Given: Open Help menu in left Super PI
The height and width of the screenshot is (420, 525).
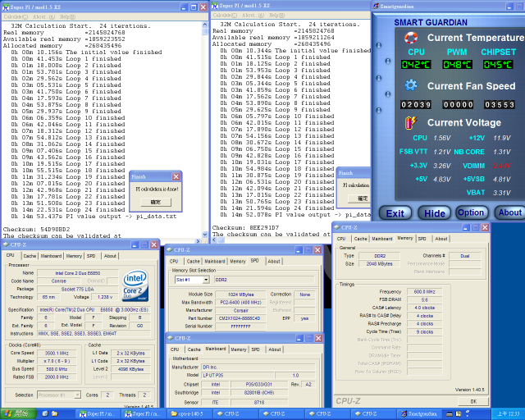Looking at the screenshot, I should click(x=68, y=16).
